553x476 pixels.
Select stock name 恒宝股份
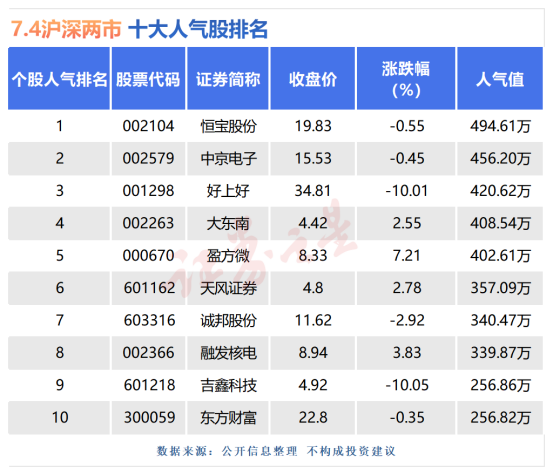[228, 126]
